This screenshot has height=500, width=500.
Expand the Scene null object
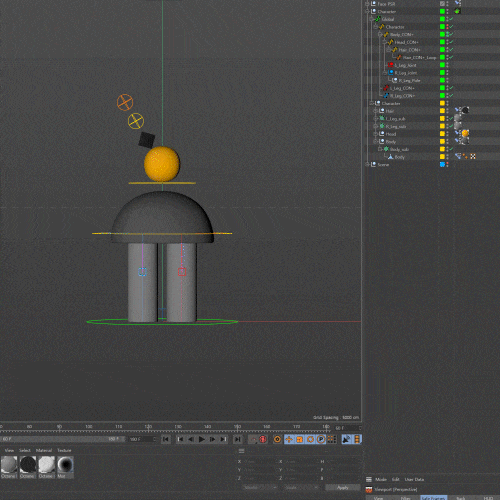pyautogui.click(x=367, y=164)
